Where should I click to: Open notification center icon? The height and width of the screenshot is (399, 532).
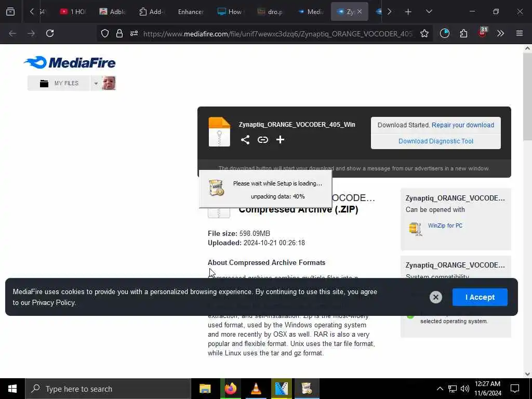click(x=515, y=389)
